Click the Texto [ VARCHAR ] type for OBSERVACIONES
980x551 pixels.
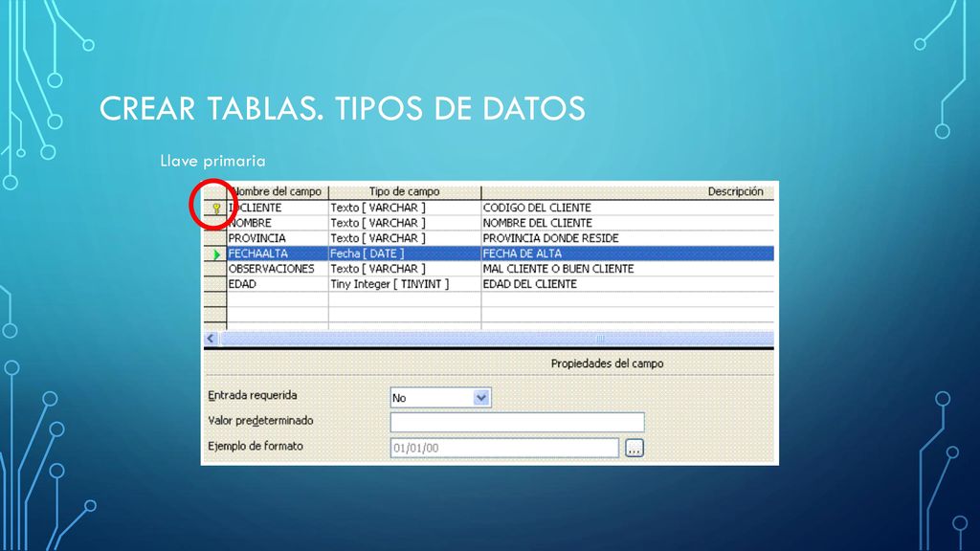(x=405, y=269)
